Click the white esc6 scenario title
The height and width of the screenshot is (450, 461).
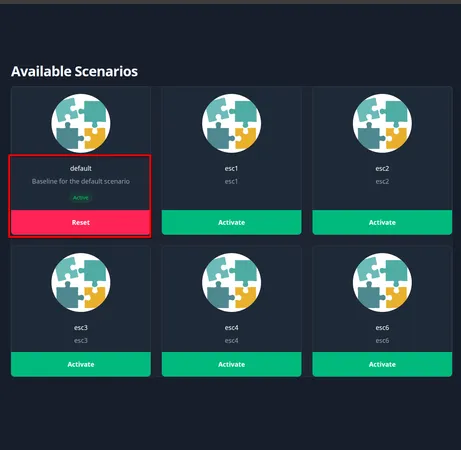[382, 327]
